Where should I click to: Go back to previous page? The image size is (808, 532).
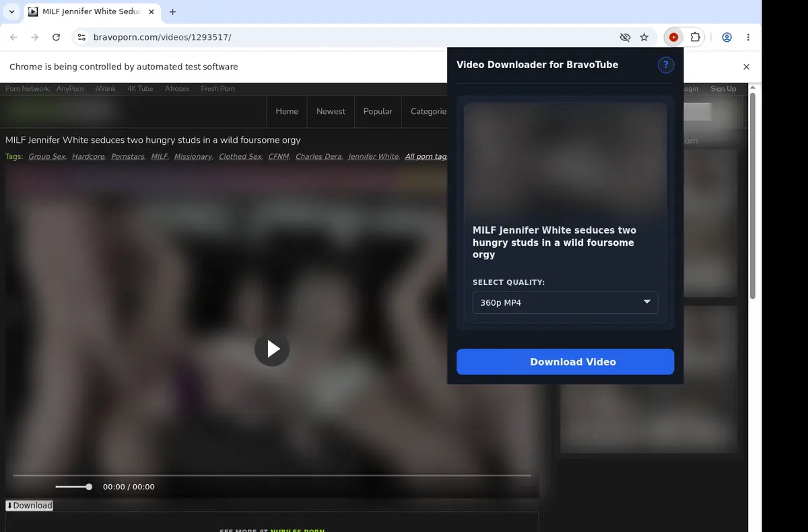point(14,37)
